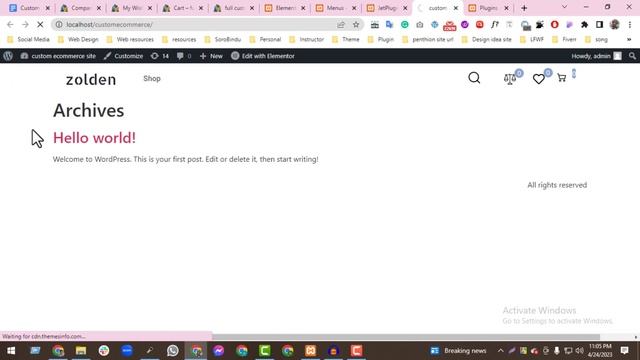The image size is (640, 360).
Task: Switch to the My Wishlist tab
Action: tap(131, 8)
